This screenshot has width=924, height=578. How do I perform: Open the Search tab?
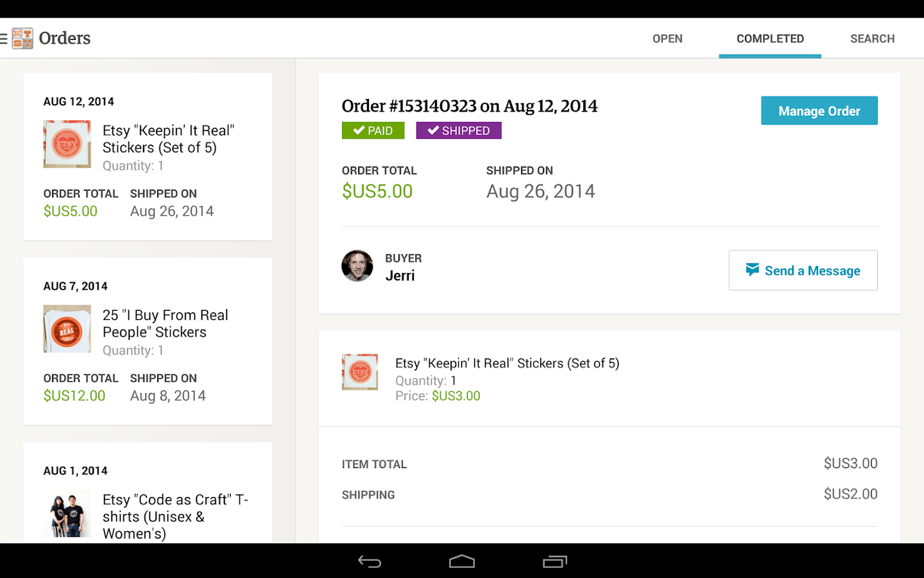872,39
